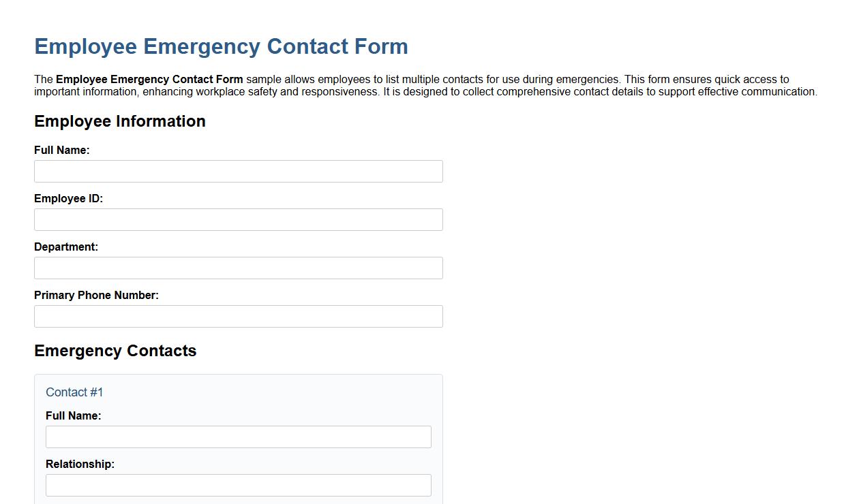
Task: Click the bolded Employee Emergency Contact Form text
Action: coord(150,79)
